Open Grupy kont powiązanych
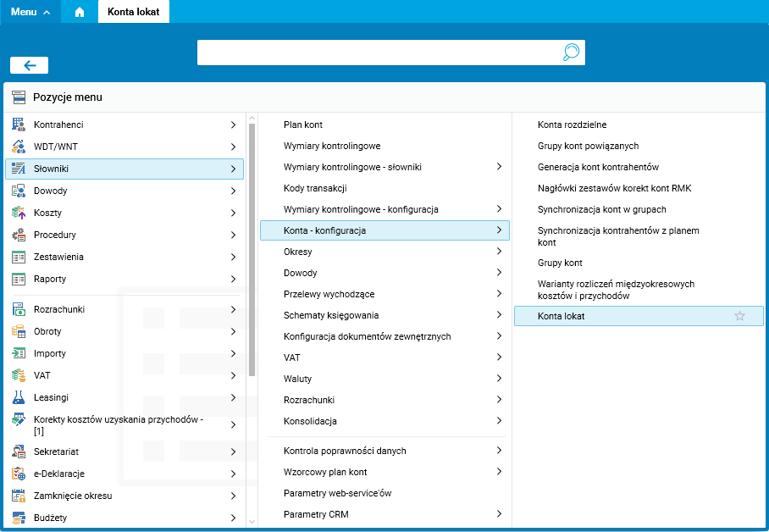The width and height of the screenshot is (769, 532). point(588,146)
